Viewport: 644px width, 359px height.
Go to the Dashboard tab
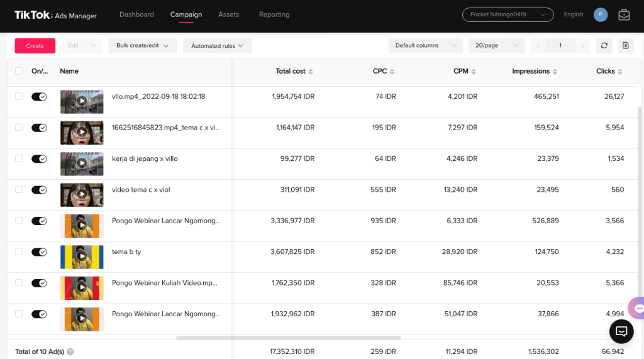[136, 14]
